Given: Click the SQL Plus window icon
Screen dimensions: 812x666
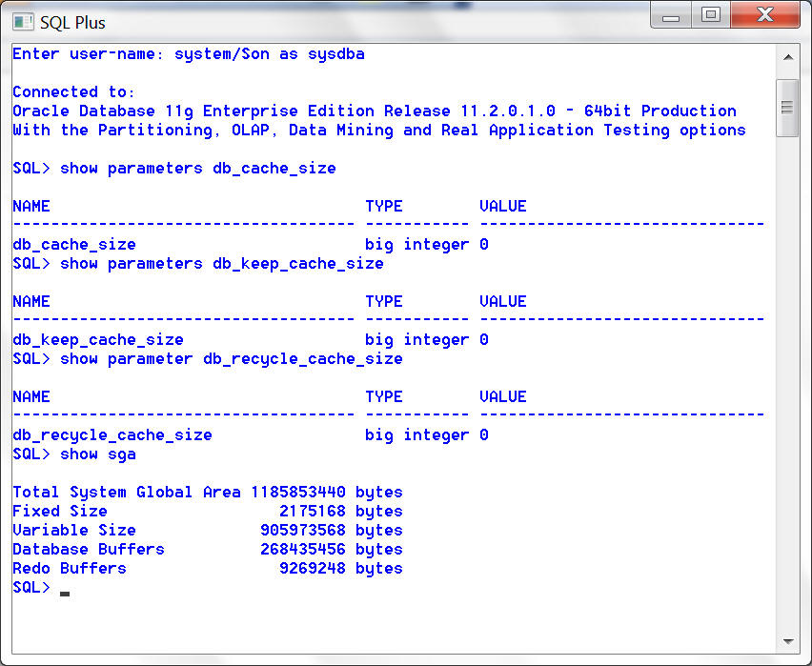Looking at the screenshot, I should click(x=23, y=22).
